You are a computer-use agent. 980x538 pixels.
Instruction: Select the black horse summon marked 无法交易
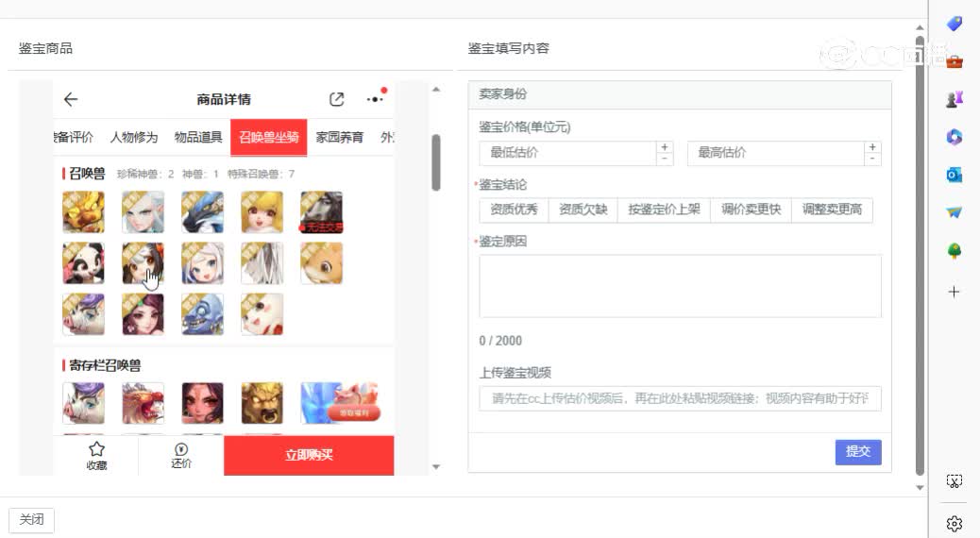(321, 212)
